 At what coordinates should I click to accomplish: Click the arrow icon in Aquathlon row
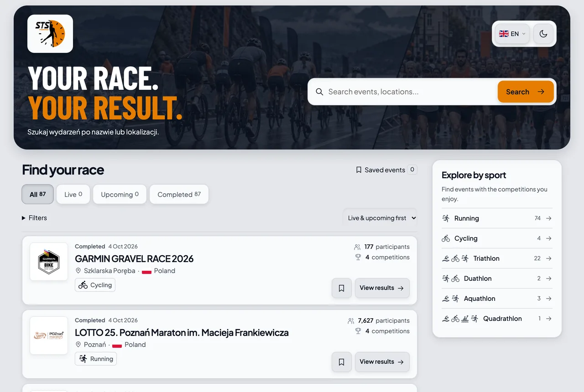(549, 299)
